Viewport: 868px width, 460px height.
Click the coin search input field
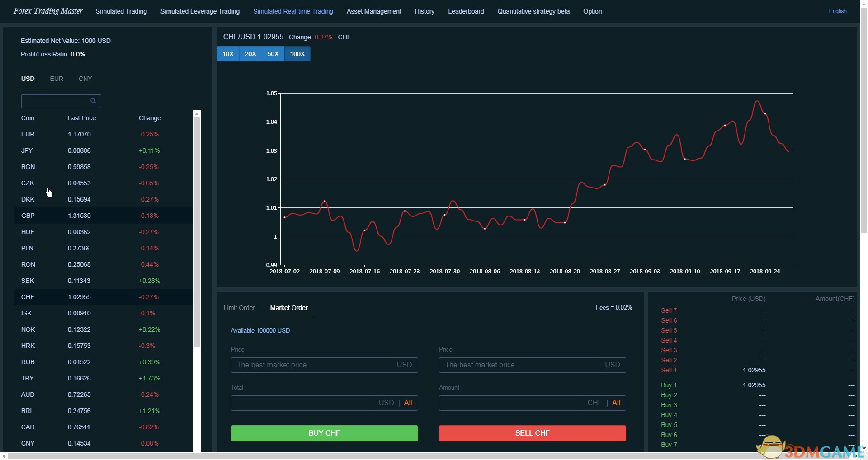(x=61, y=101)
